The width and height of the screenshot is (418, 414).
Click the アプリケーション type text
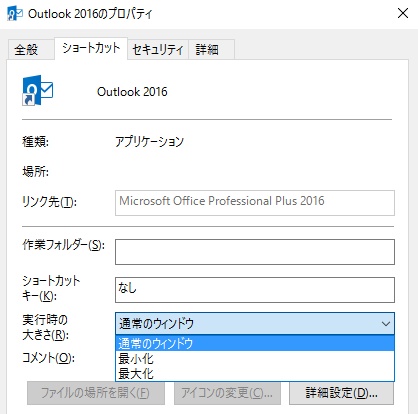[x=149, y=142]
